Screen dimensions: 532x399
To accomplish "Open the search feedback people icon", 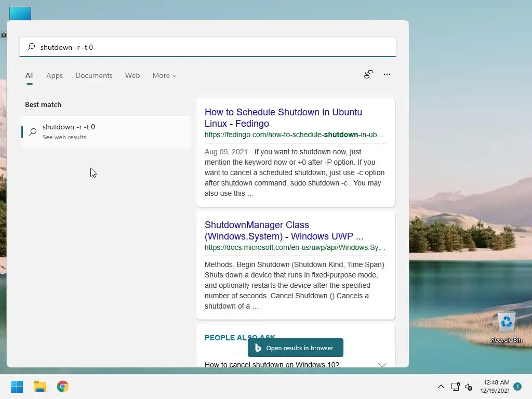I will coord(368,74).
